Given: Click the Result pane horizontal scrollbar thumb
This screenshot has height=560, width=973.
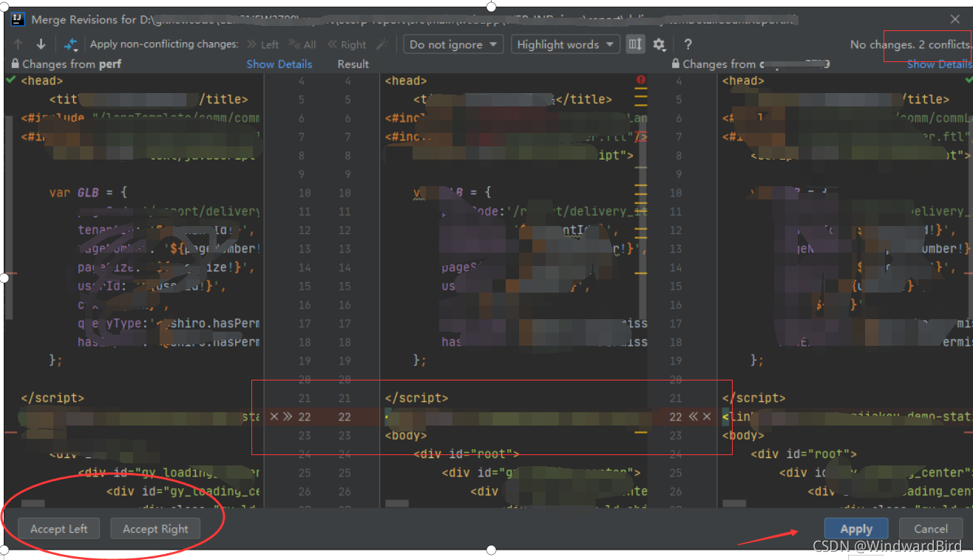Looking at the screenshot, I should [397, 503].
